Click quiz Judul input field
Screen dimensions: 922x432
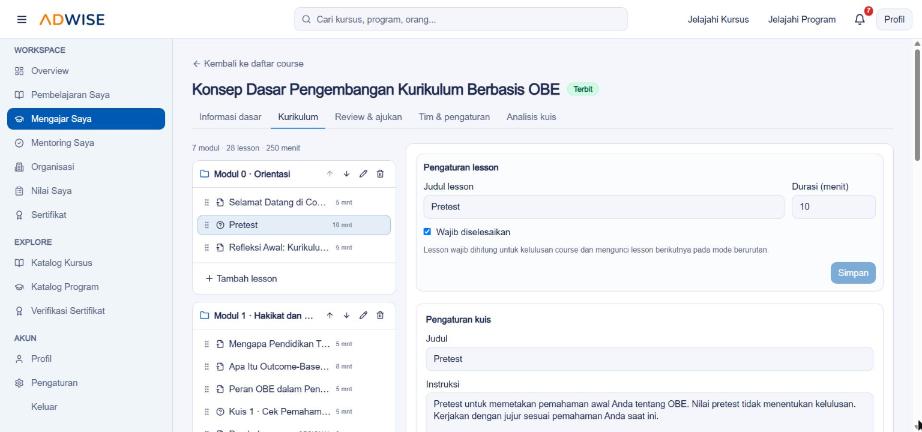click(x=650, y=359)
